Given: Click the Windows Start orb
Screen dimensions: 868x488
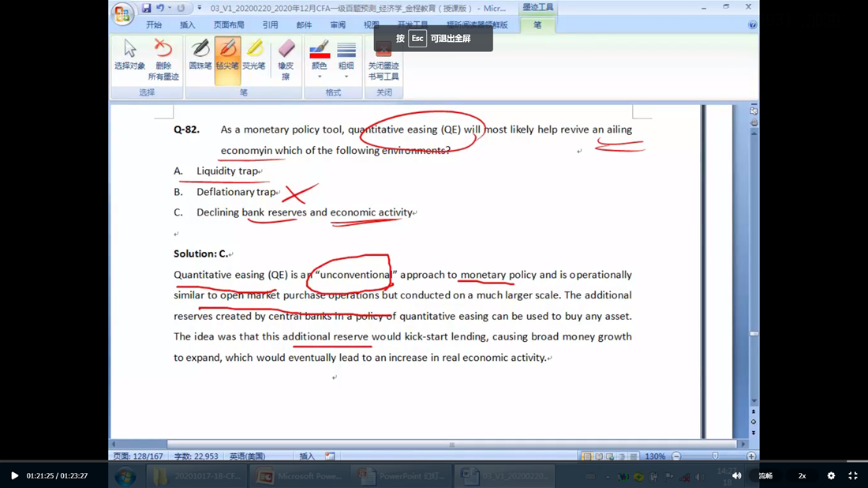Looking at the screenshot, I should click(x=125, y=476).
